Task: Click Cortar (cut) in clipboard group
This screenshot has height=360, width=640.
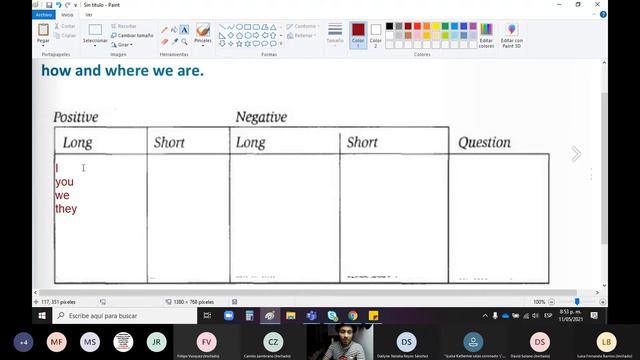Action: click(x=65, y=26)
